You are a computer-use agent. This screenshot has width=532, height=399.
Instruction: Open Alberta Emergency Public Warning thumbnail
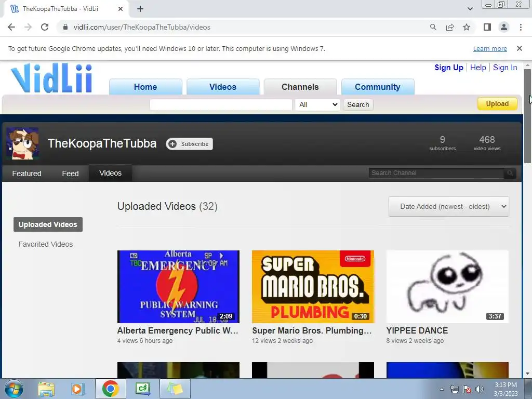coord(179,287)
